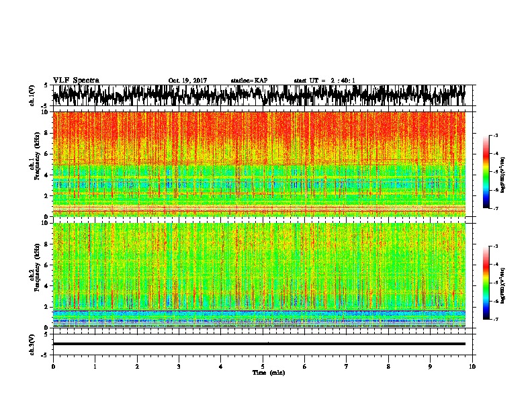This screenshot has height=411, width=532.
Task: Click the "7" tick on the time axis
Action: [x=347, y=366]
